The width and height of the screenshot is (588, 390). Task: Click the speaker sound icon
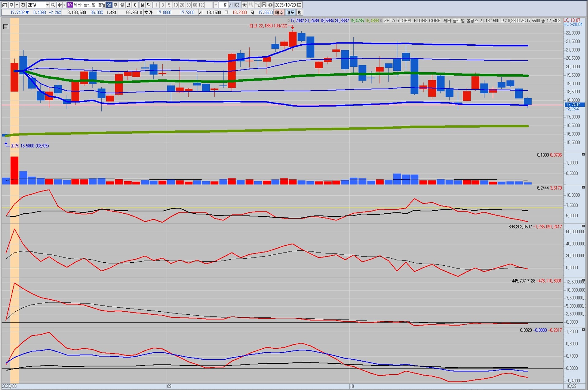pyautogui.click(x=60, y=5)
